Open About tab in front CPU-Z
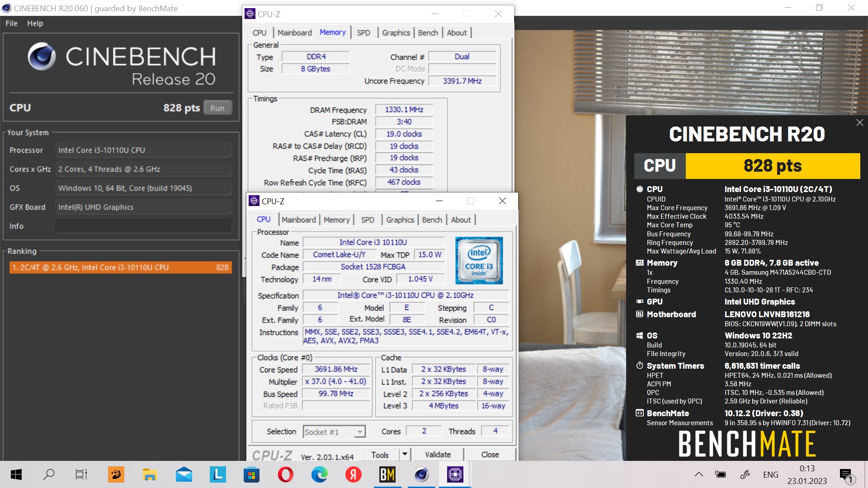Viewport: 868px width, 488px height. 461,220
